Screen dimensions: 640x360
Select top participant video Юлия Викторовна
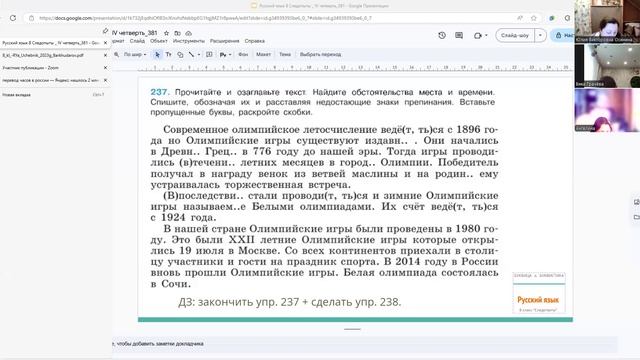click(606, 21)
